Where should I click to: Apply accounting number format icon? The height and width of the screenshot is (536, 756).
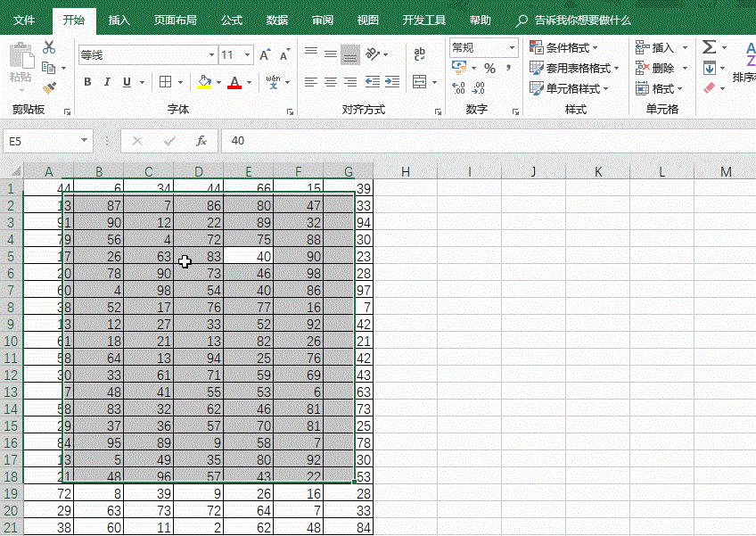point(459,68)
